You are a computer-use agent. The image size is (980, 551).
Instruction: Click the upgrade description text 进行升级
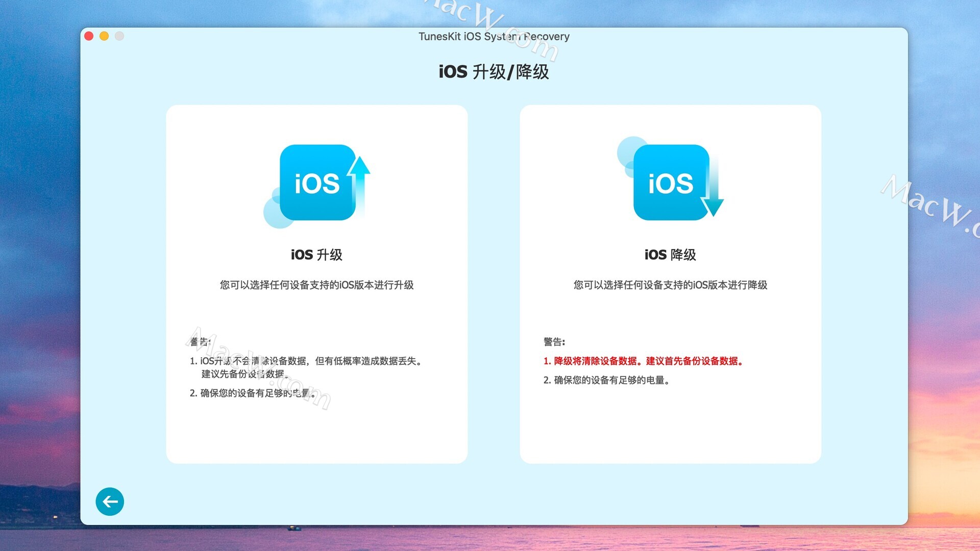(394, 285)
